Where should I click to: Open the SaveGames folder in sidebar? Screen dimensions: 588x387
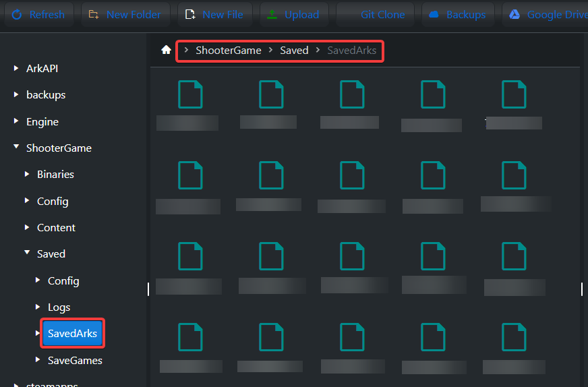point(75,361)
